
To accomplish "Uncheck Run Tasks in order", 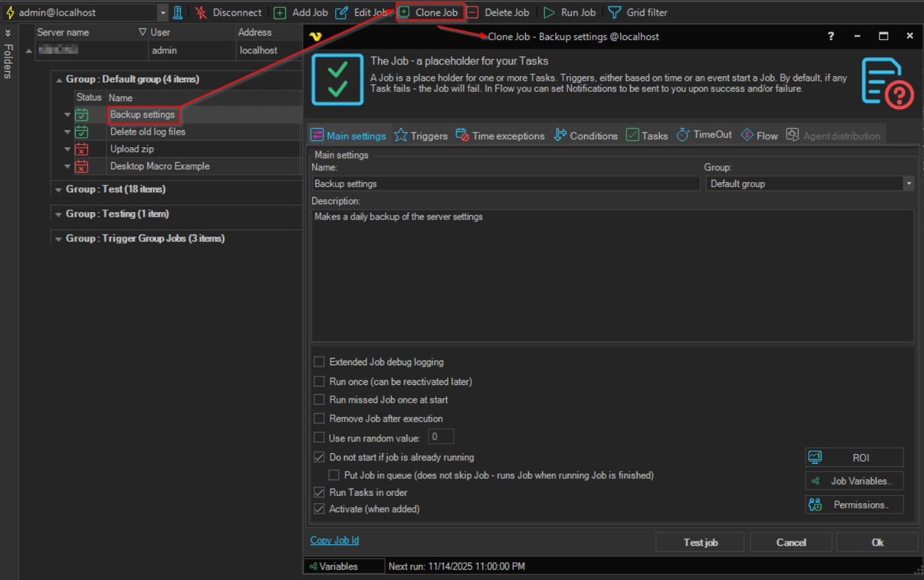I will tap(319, 492).
